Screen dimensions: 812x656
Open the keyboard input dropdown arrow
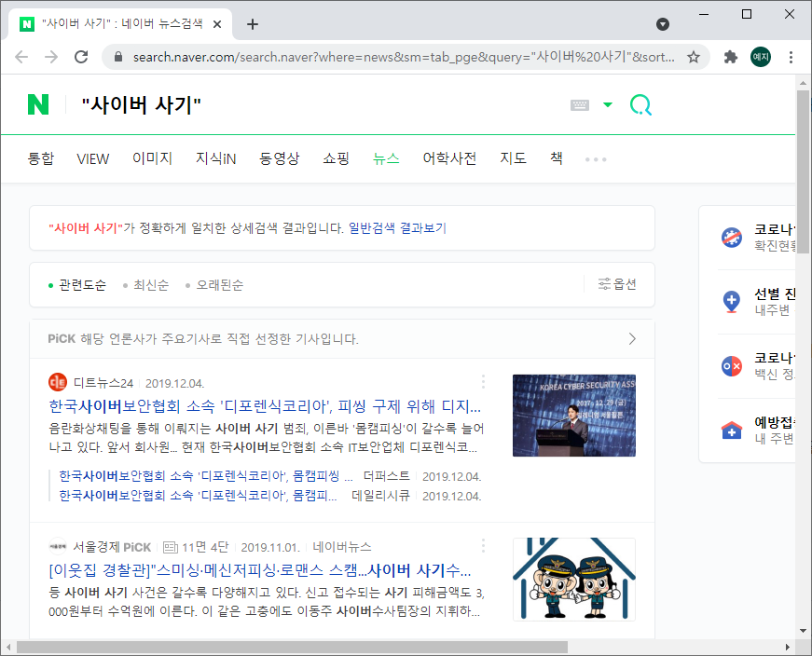pyautogui.click(x=608, y=104)
